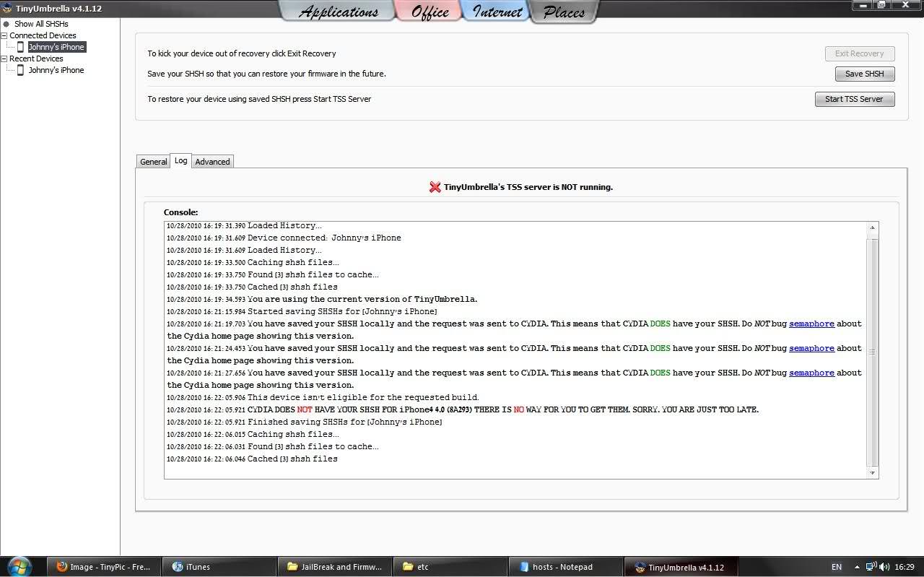
Task: Open the Office tab at top
Action: click(x=430, y=12)
